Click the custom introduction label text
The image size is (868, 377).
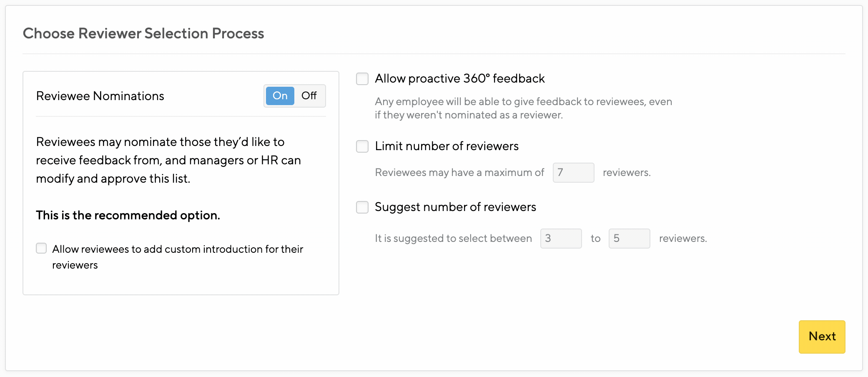[178, 257]
